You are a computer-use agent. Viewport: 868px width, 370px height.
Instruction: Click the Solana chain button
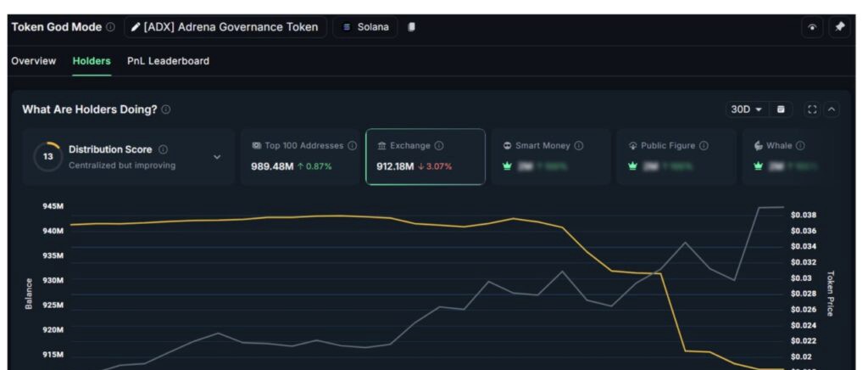coord(365,27)
